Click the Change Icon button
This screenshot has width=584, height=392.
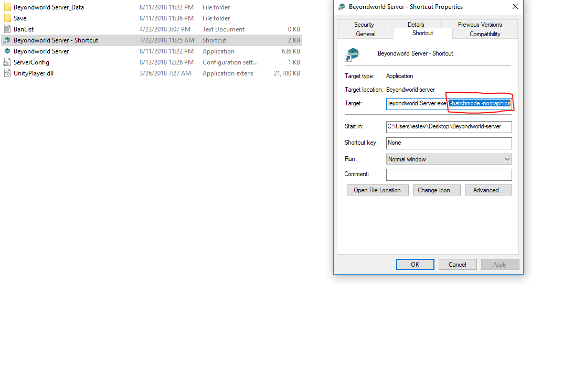click(x=436, y=190)
